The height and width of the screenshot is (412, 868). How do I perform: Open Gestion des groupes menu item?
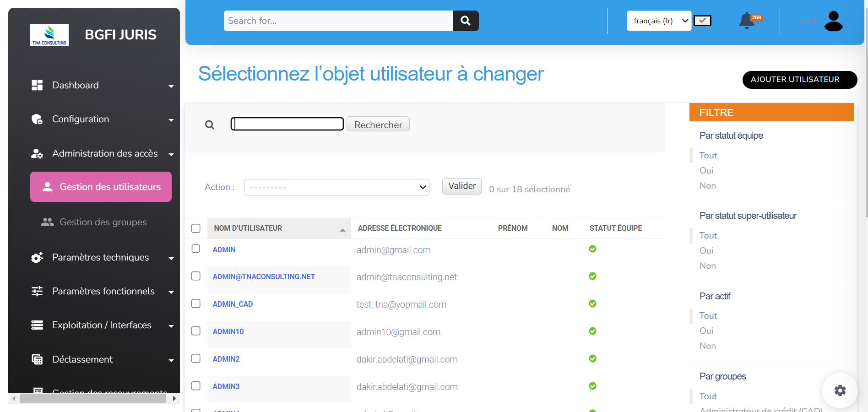point(103,222)
